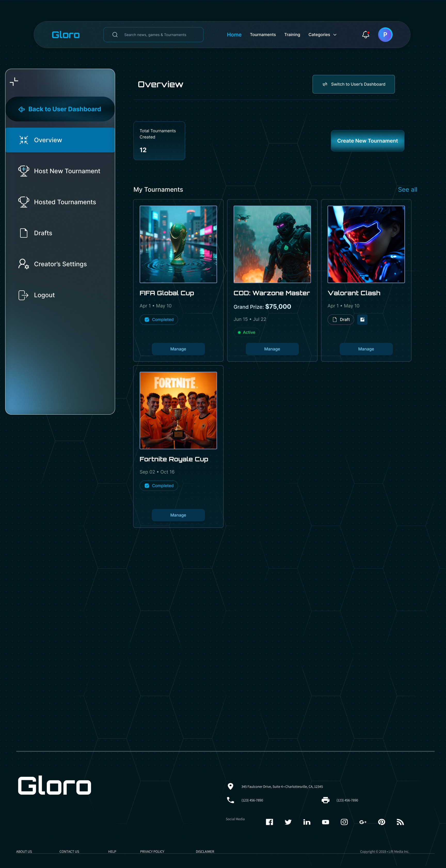The image size is (446, 868).
Task: Open HELP footer link
Action: 112,851
